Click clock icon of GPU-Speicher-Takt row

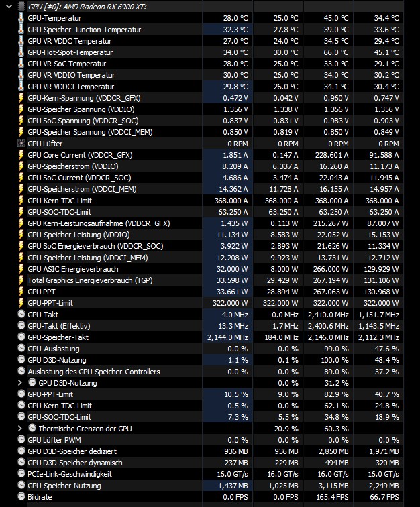(x=21, y=337)
